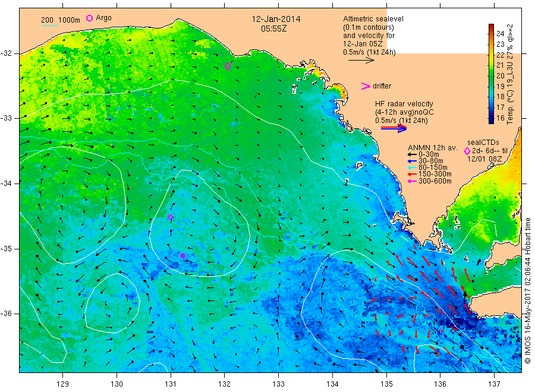Click the Argo float circle near 34.5°S
Screen dimensions: 535x392
coord(170,217)
